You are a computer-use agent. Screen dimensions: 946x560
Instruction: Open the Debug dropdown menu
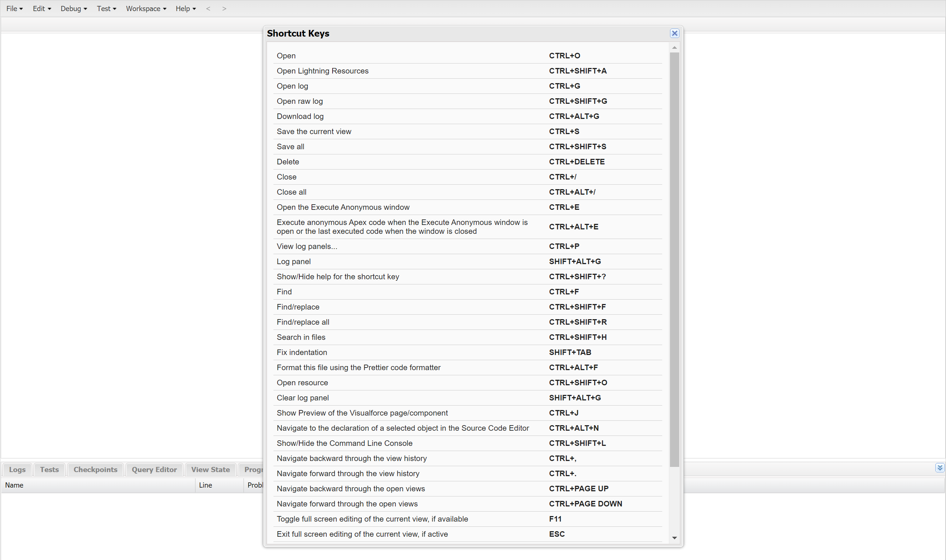(x=74, y=8)
